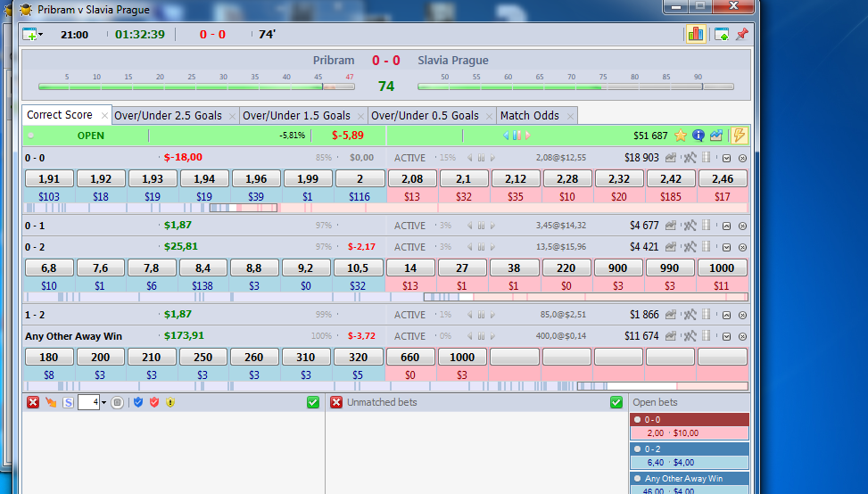Select radio dot on 0 - 2 open bet

coord(637,449)
